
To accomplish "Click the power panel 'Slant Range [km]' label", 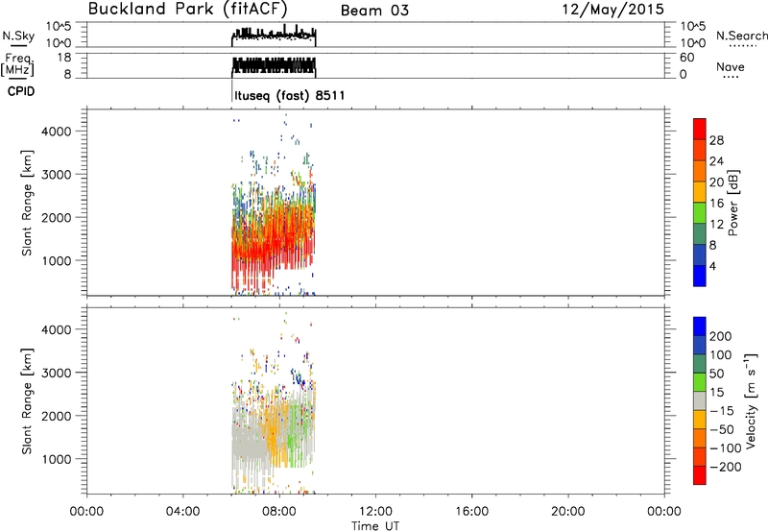I will tap(27, 203).
